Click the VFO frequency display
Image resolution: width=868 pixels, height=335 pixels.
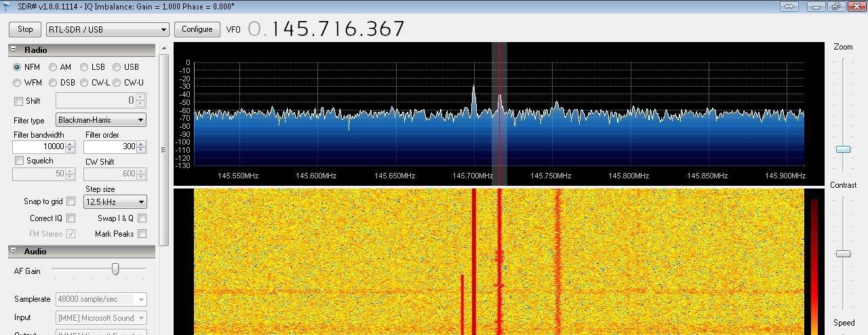click(x=326, y=29)
